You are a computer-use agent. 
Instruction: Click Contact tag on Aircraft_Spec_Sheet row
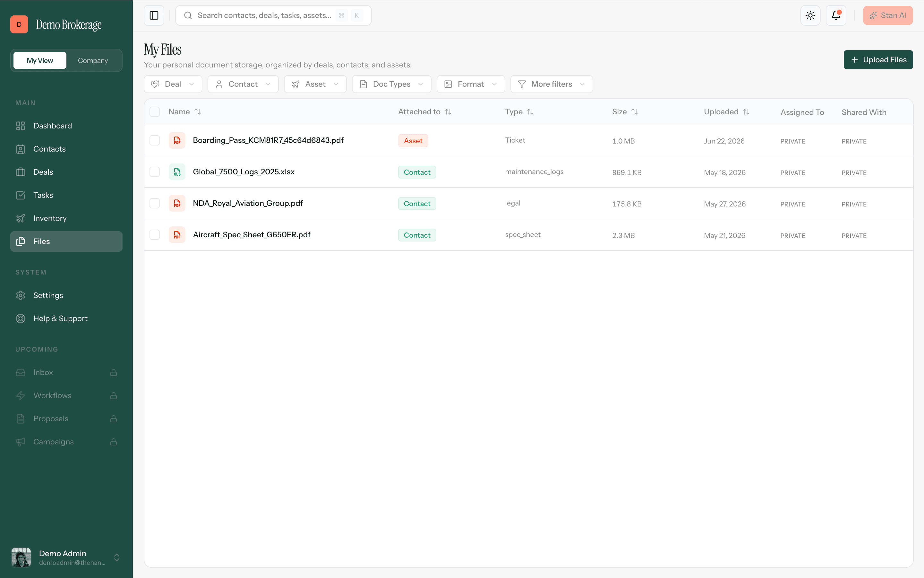point(417,235)
